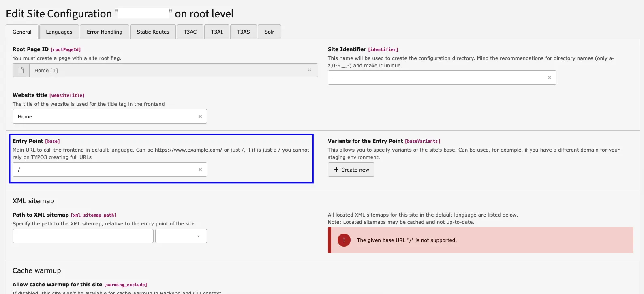Open the dropdown beside XML sitemap path
This screenshot has width=644, height=294.
click(x=181, y=236)
